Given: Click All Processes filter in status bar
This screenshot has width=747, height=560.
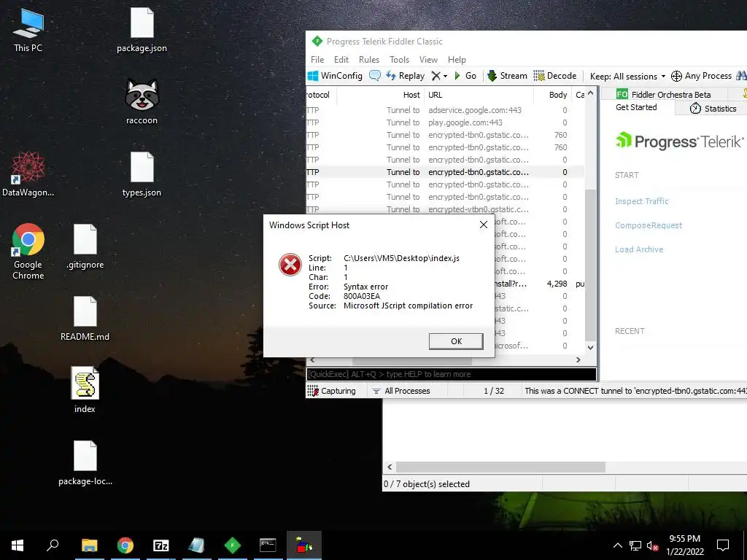Looking at the screenshot, I should coord(401,391).
